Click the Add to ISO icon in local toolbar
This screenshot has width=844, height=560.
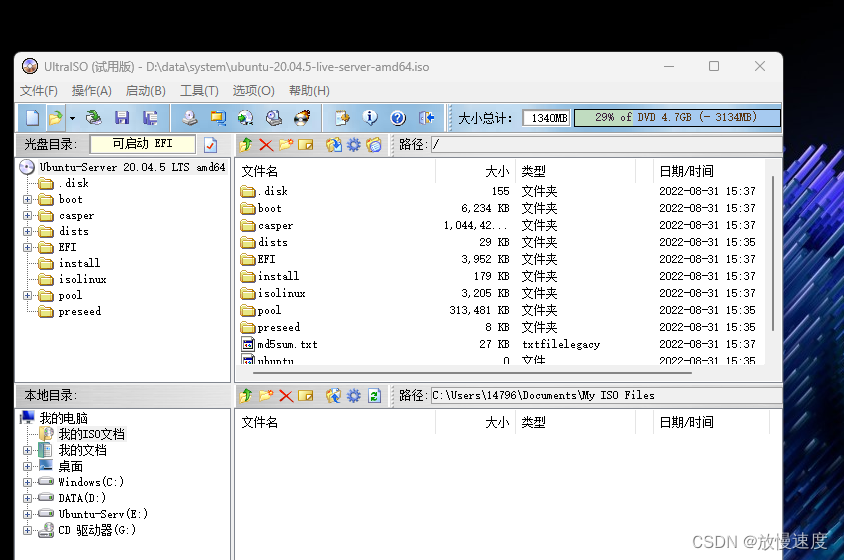tap(334, 396)
